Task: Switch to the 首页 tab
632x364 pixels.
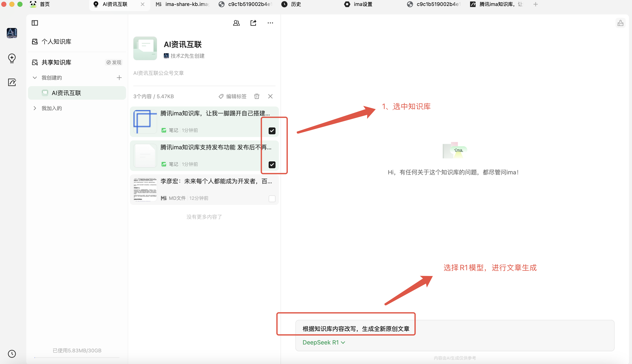Action: click(x=40, y=4)
